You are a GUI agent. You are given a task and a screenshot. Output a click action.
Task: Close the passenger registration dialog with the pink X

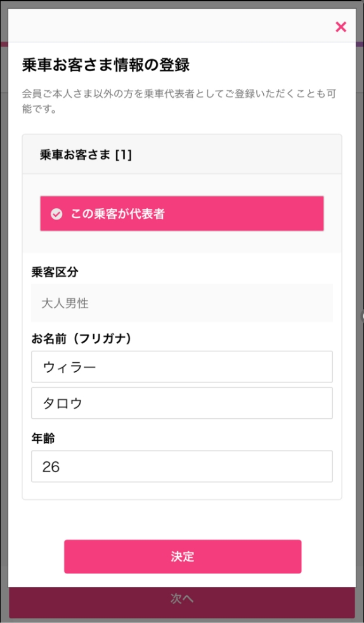coord(341,27)
